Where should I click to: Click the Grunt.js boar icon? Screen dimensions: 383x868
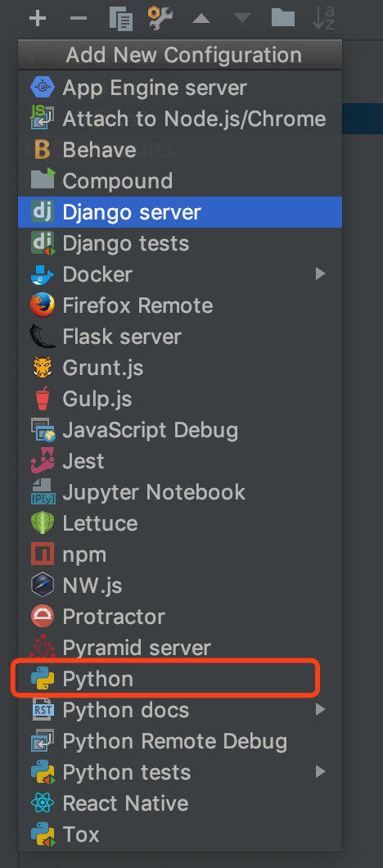point(43,367)
